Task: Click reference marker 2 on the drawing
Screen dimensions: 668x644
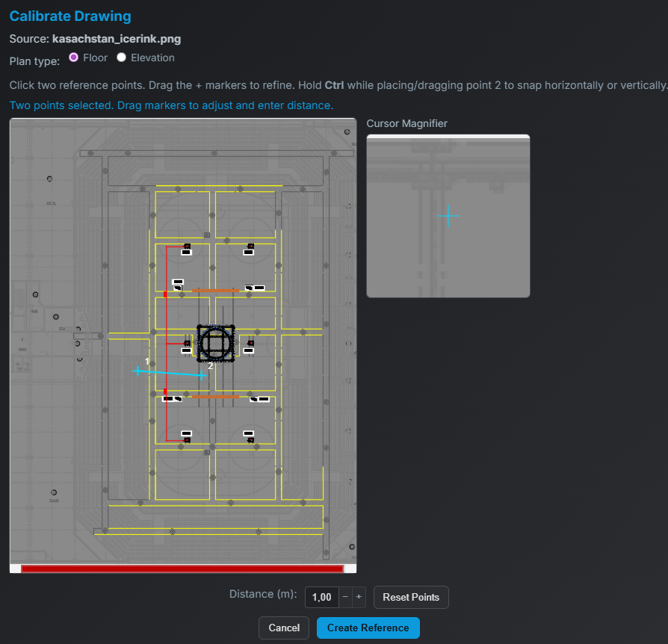Action: pos(202,375)
